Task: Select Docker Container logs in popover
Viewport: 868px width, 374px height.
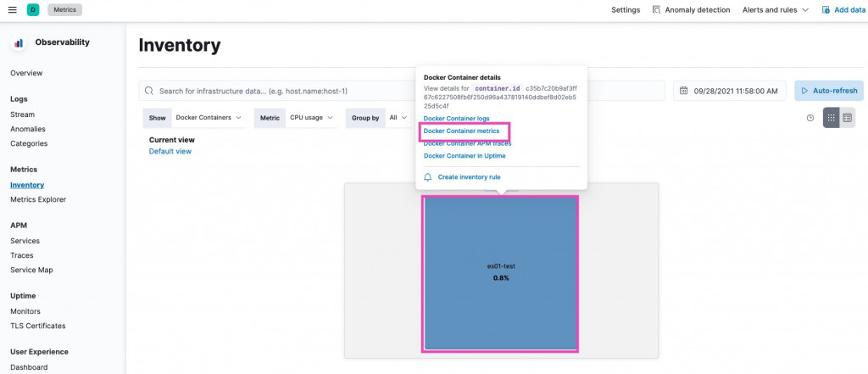Action: click(456, 119)
